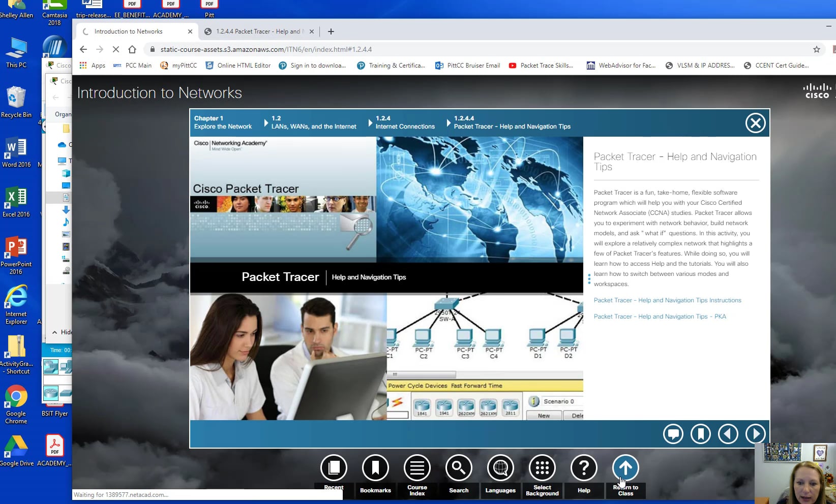
Task: Open PittCC Bruiser Email bookmark
Action: (468, 66)
